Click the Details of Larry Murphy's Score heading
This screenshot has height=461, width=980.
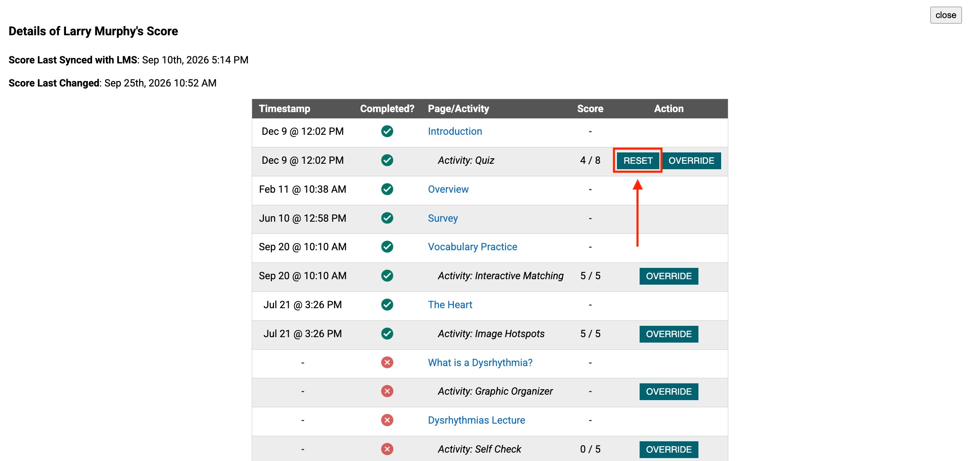click(93, 31)
